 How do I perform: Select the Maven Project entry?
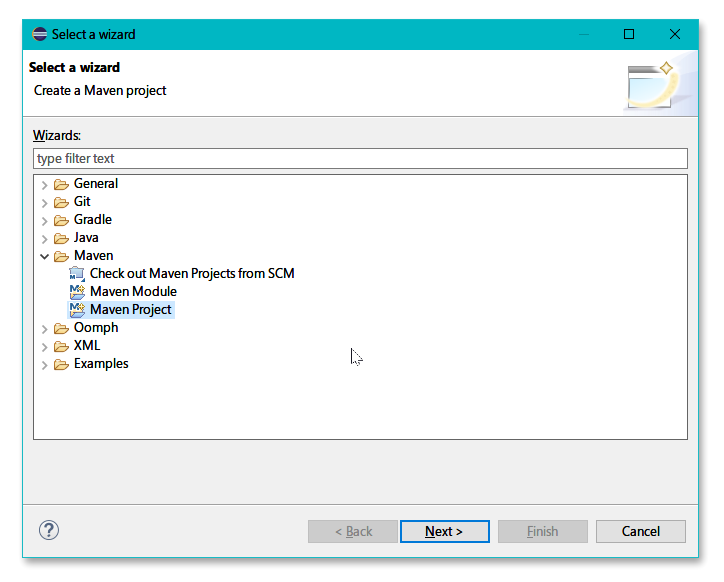tap(131, 309)
